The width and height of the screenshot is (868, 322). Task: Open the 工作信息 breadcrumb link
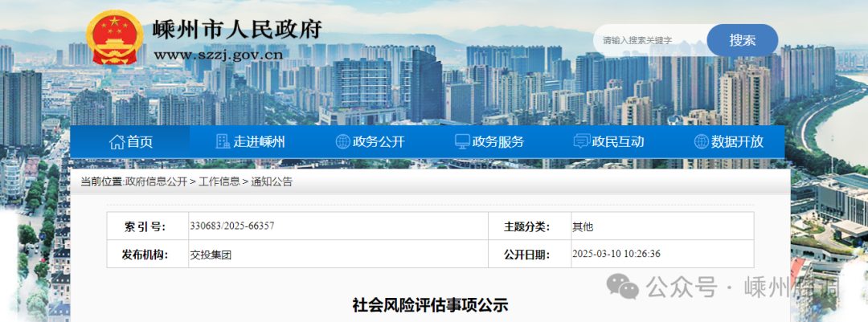coord(219,181)
